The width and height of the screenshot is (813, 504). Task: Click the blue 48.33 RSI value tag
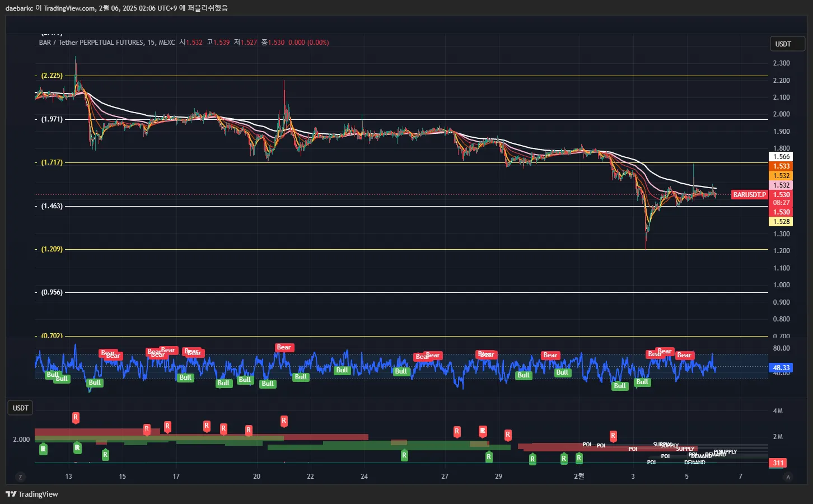coord(781,368)
